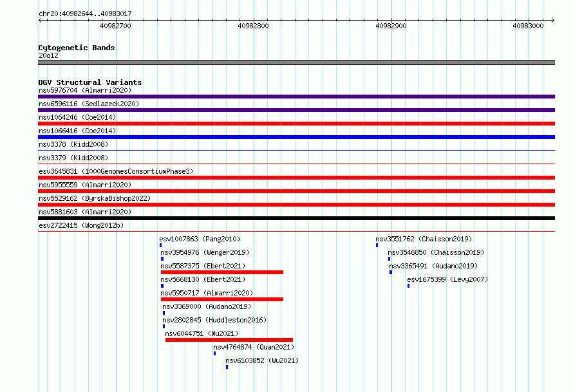Click red bar under nsv5950717 (Almarri2020)

222,299
